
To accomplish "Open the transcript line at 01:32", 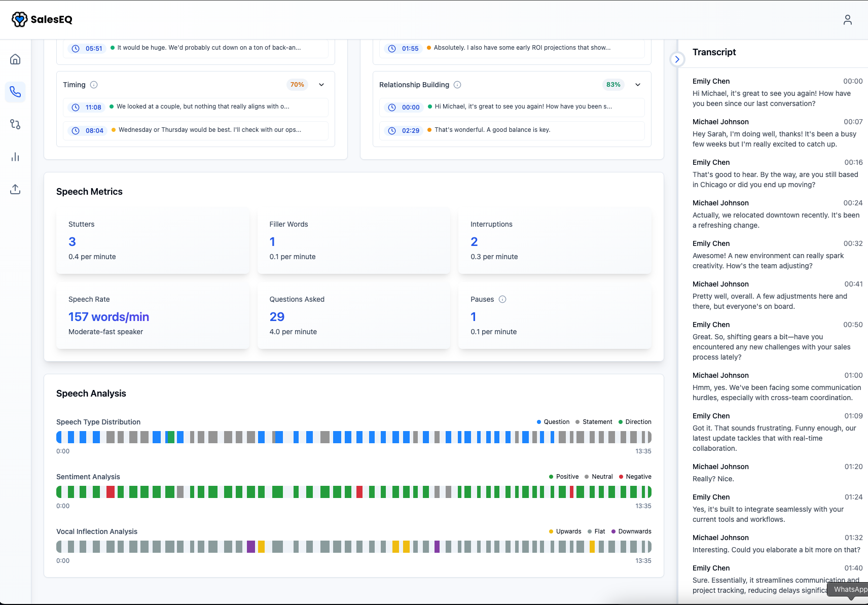I will click(x=778, y=544).
